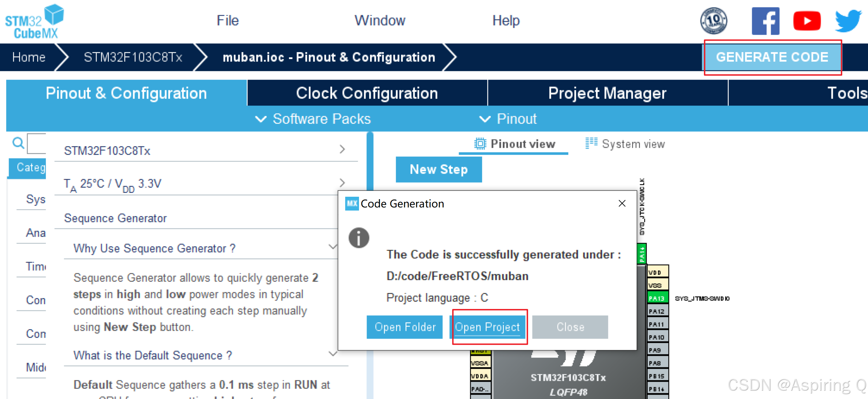Click the MX icon in dialog title
The width and height of the screenshot is (868, 399).
(352, 203)
